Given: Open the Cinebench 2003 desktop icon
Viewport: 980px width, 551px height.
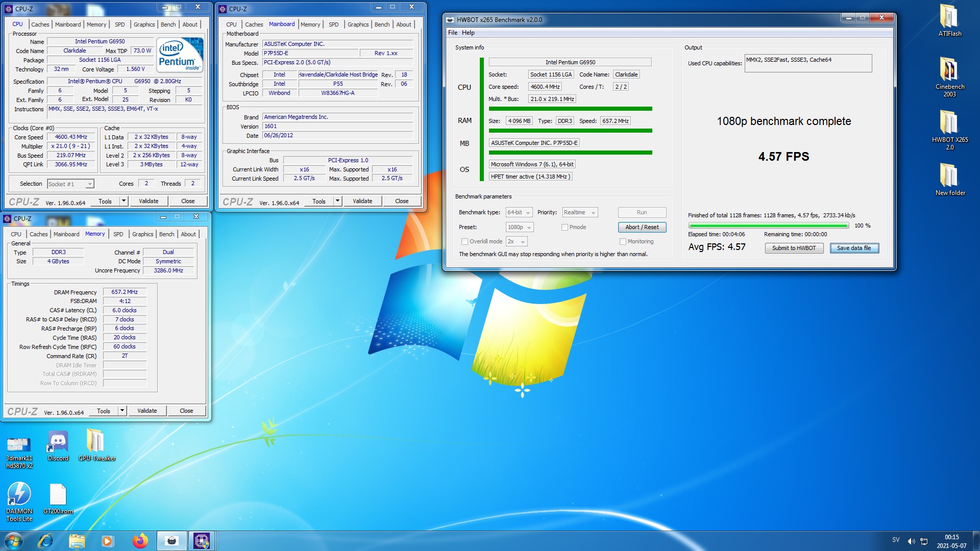Looking at the screenshot, I should click(949, 77).
